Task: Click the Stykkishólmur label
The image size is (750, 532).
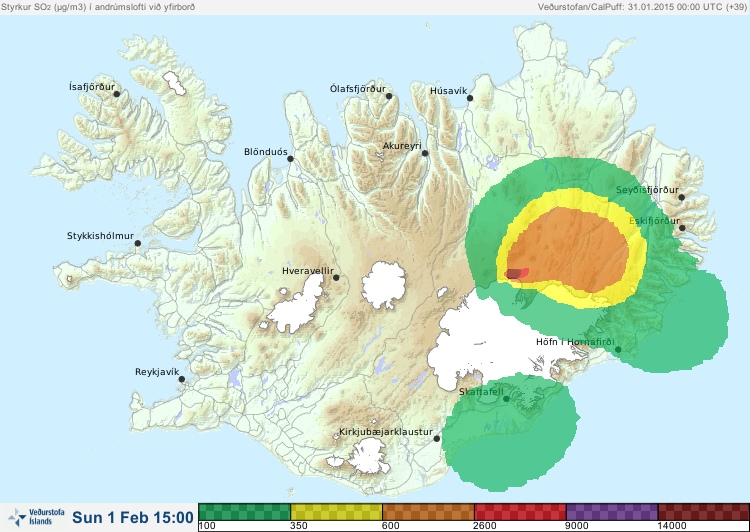Action: pyautogui.click(x=100, y=236)
